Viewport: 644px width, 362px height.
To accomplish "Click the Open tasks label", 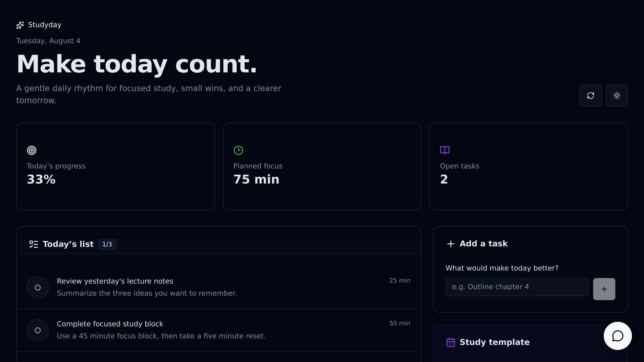I will tap(460, 166).
